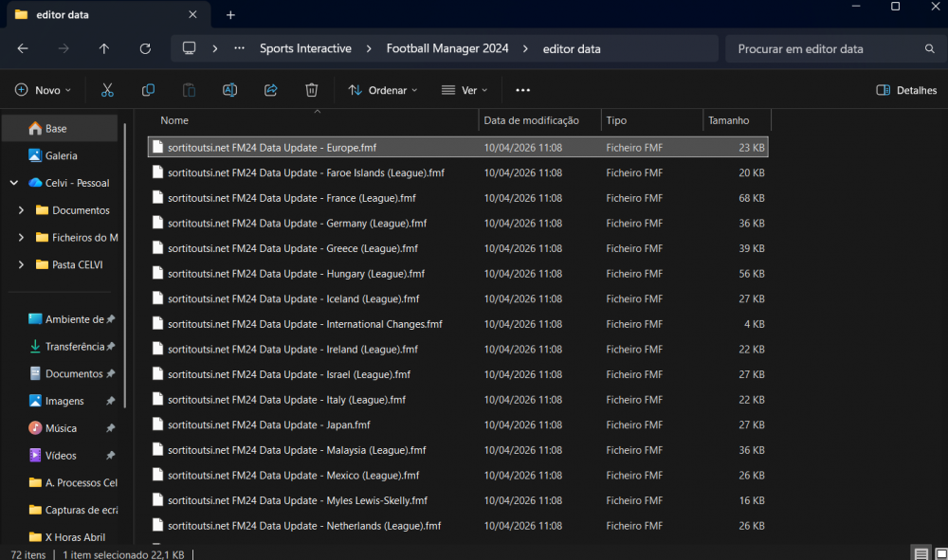This screenshot has height=560, width=948.
Task: Expand chevron before the breadcrumb ellipsis
Action: pos(214,48)
